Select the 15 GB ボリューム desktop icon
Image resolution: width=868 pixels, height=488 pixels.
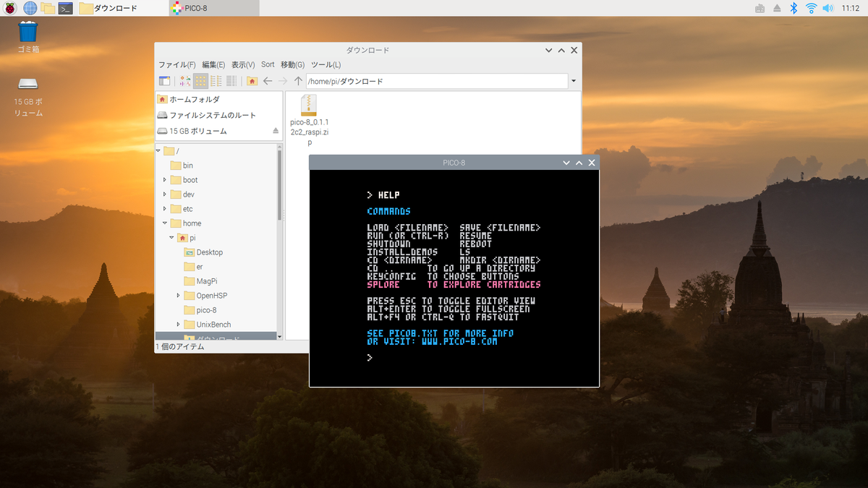27,96
